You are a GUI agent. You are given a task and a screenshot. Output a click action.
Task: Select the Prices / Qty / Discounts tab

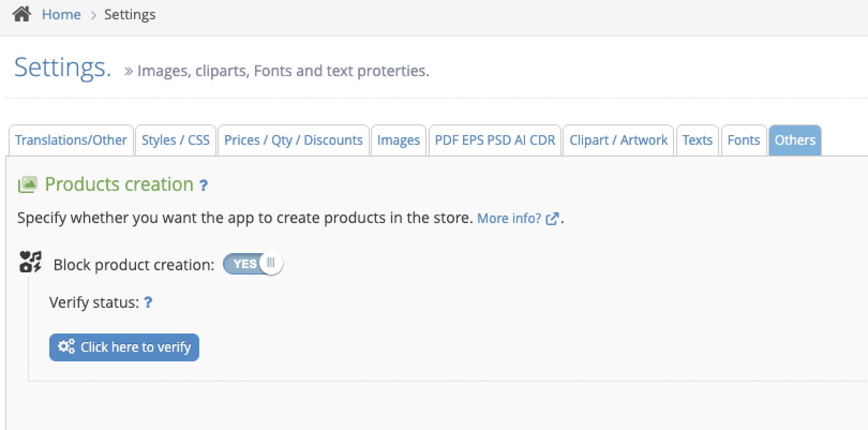pyautogui.click(x=293, y=140)
